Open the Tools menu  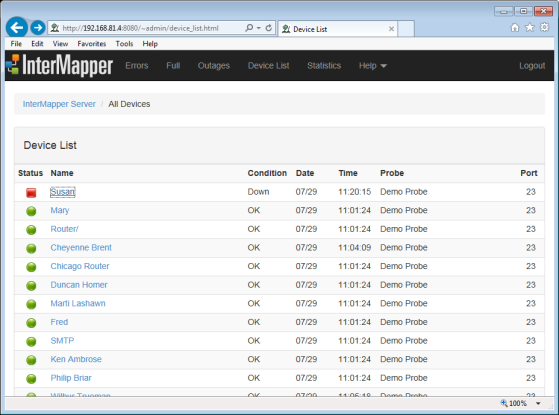[x=124, y=43]
